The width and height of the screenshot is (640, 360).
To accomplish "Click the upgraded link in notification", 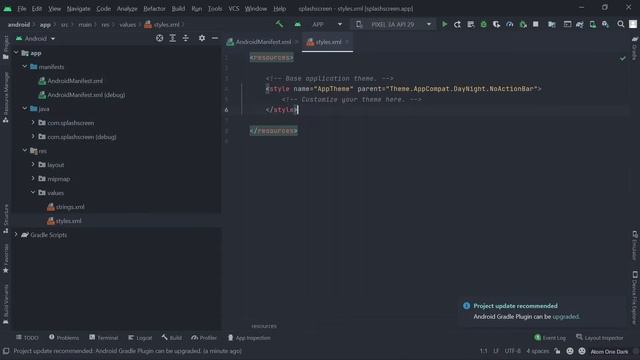I will click(565, 316).
